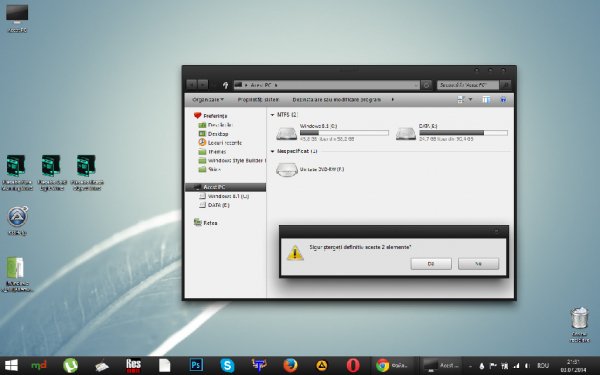This screenshot has height=375, width=600.
Task: Confirm deletion with the Da button
Action: click(431, 264)
